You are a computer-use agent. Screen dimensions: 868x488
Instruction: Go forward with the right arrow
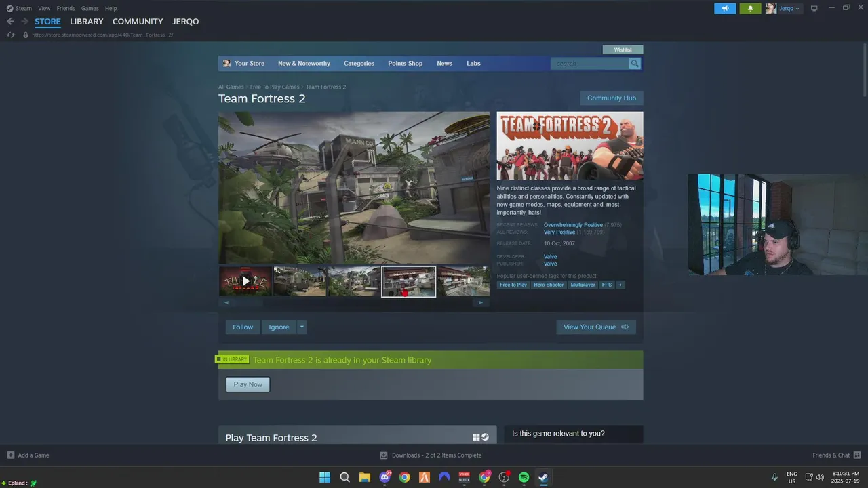click(24, 22)
